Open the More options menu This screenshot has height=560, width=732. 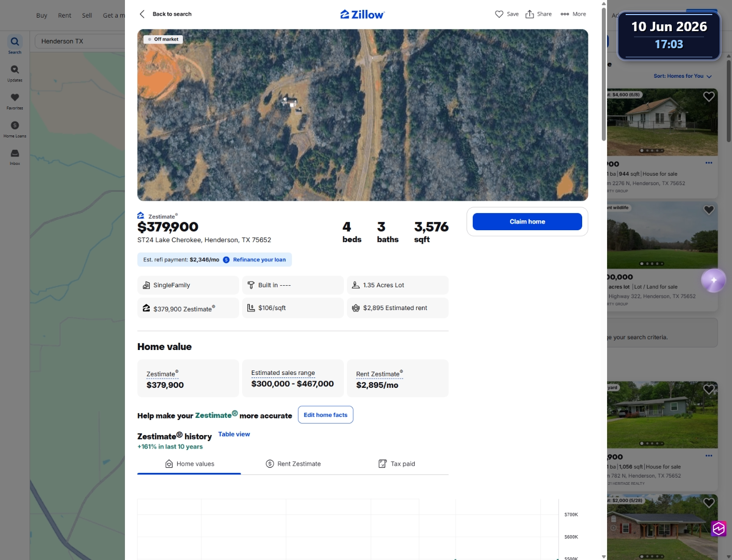click(x=573, y=14)
